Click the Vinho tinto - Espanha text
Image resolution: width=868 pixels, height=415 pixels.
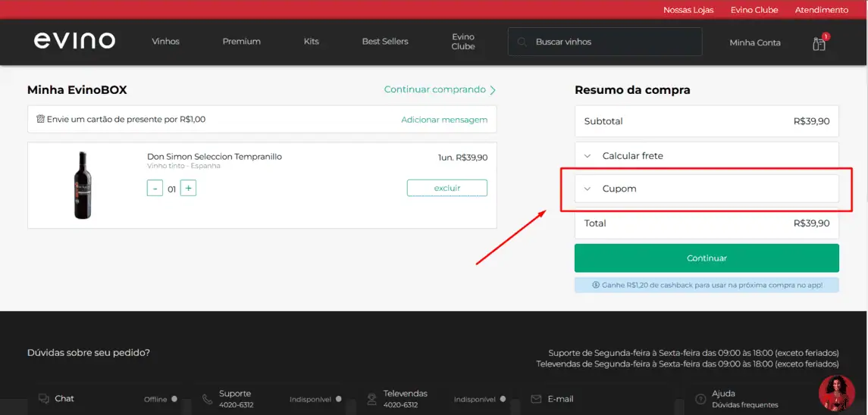click(x=183, y=166)
